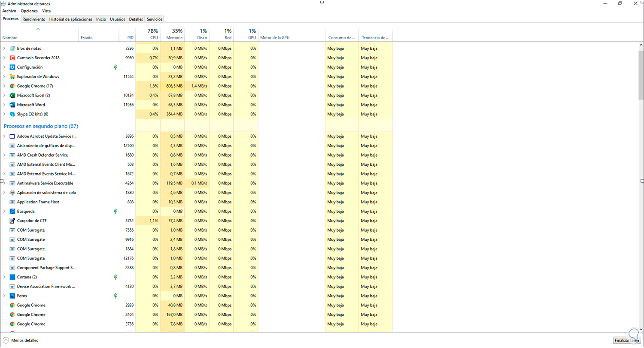The height and width of the screenshot is (348, 644).
Task: Click the Explorador de Windows folder icon
Action: pos(12,77)
